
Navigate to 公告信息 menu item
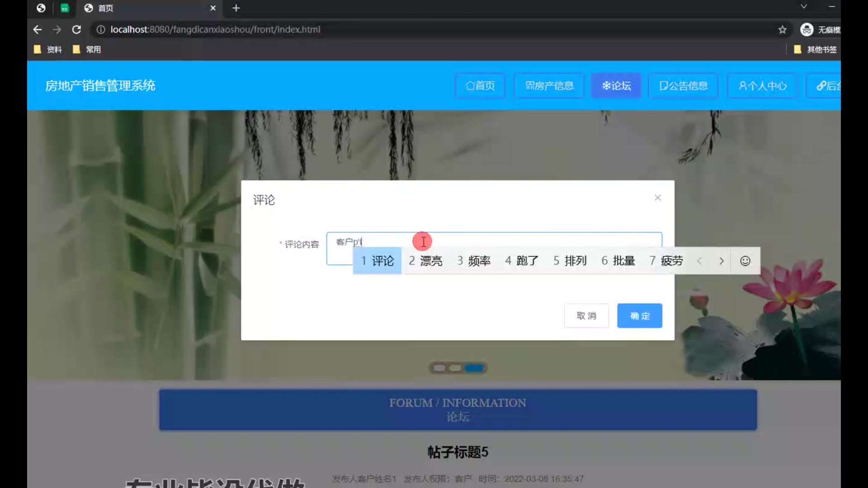pos(683,86)
